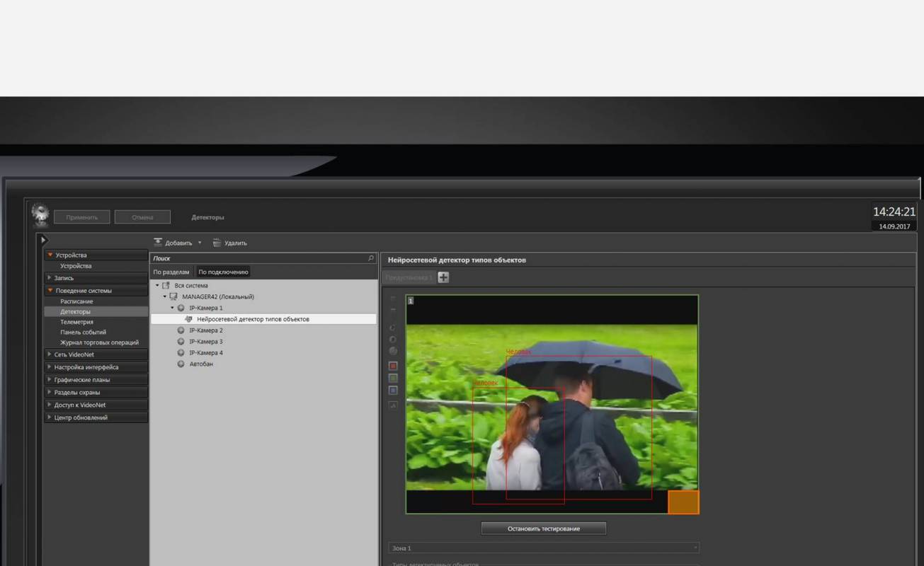Collapse the IP-Камера 1 tree arrow
Image resolution: width=924 pixels, height=566 pixels.
(172, 308)
